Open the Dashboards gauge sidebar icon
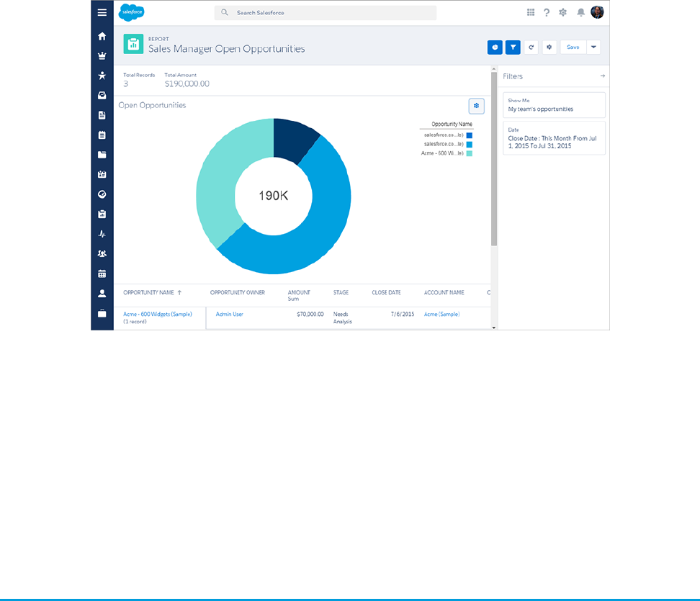This screenshot has width=700, height=601. [x=102, y=194]
